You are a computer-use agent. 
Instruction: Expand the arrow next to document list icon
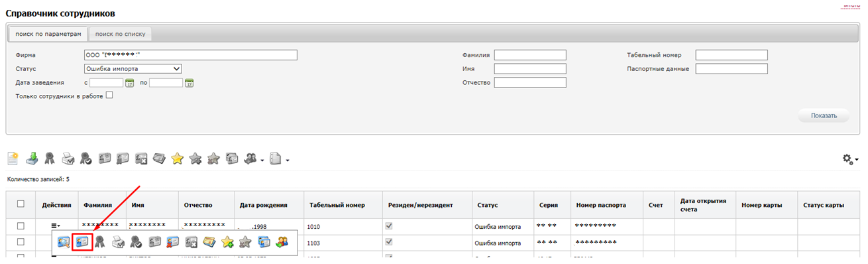pos(288,160)
